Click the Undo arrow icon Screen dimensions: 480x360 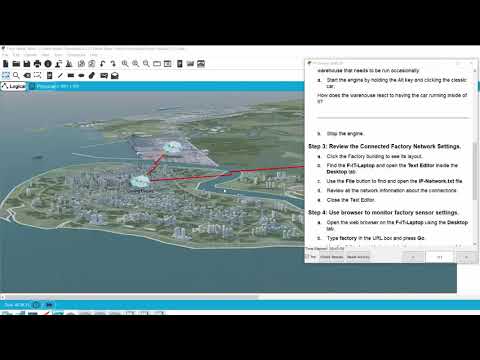click(103, 64)
